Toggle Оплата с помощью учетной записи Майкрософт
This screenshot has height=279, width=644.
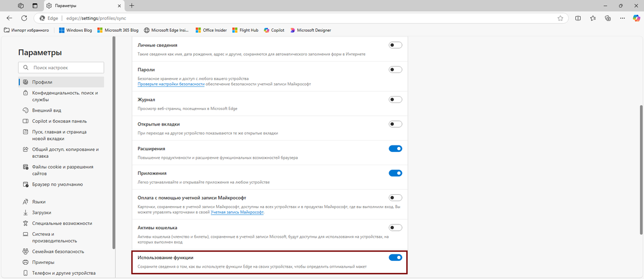[396, 197]
